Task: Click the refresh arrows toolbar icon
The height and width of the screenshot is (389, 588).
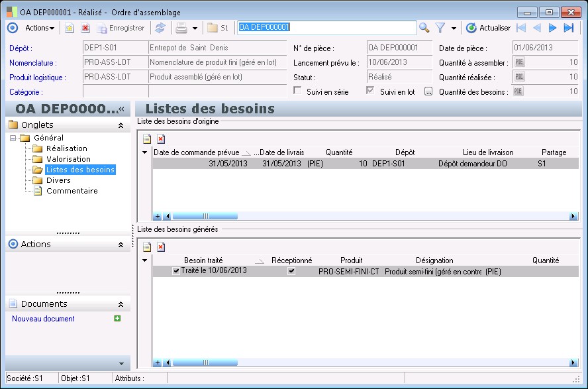Action: (x=160, y=28)
